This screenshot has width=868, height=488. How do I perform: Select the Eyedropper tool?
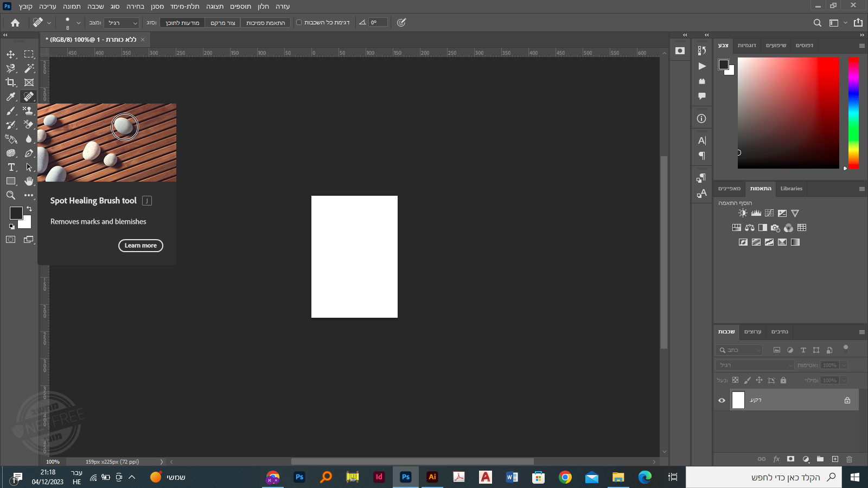[x=11, y=97]
